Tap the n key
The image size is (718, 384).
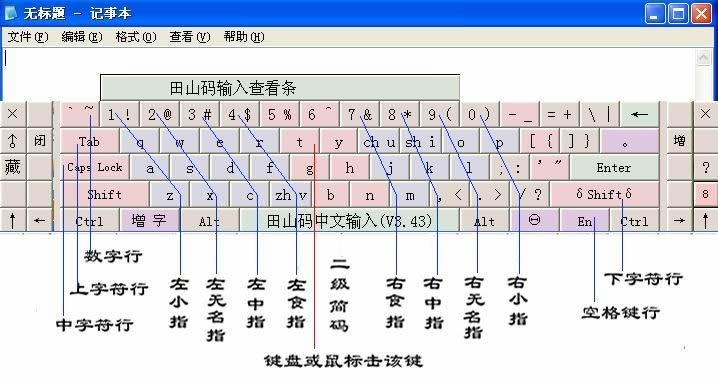point(370,194)
